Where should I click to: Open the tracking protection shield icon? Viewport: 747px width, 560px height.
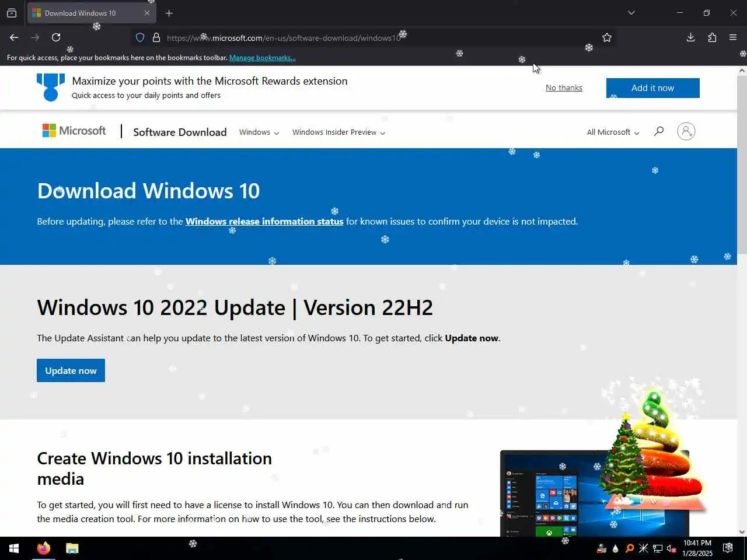(140, 37)
